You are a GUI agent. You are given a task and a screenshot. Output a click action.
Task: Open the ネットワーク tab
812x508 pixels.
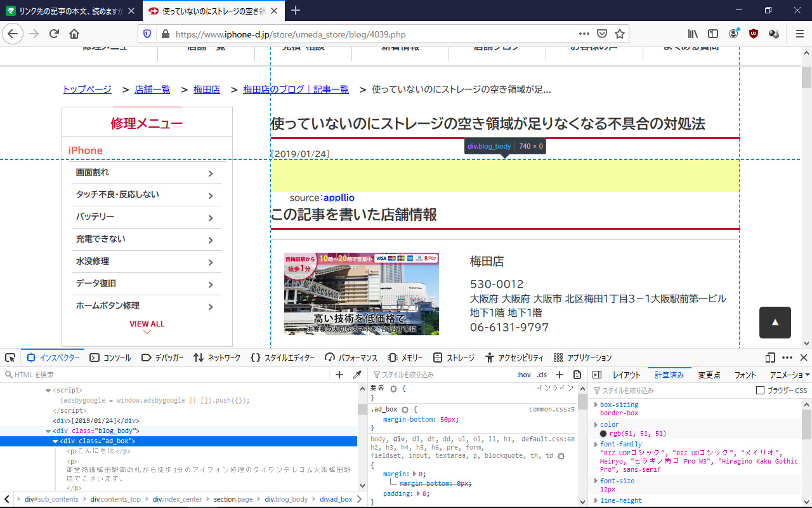(217, 358)
